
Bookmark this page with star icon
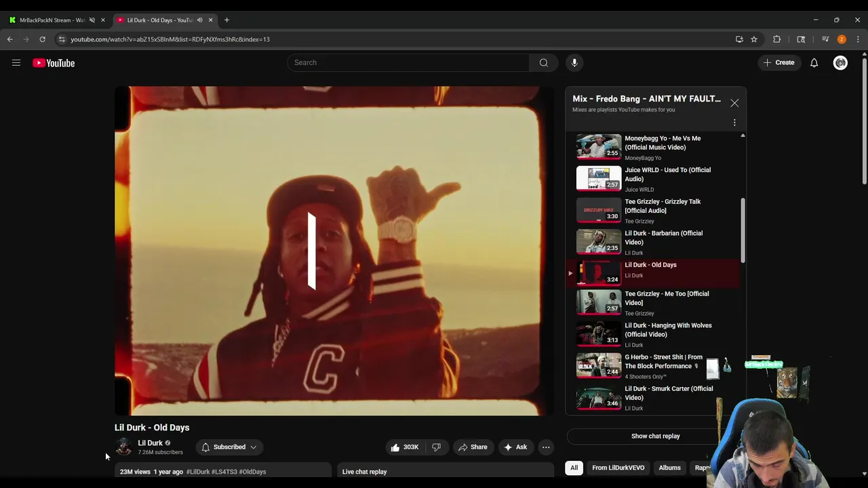pyautogui.click(x=753, y=39)
